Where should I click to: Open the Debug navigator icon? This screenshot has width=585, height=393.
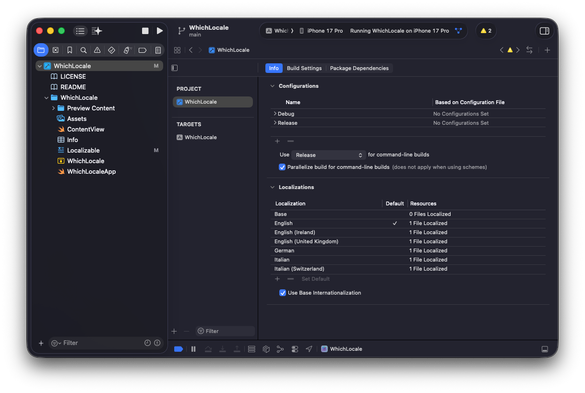[x=127, y=50]
